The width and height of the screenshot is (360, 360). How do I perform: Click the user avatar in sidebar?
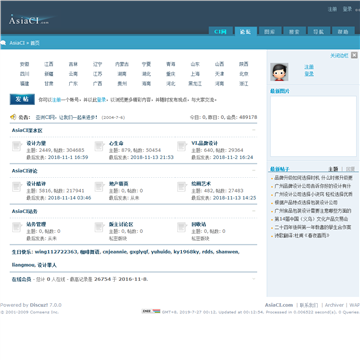(279, 72)
